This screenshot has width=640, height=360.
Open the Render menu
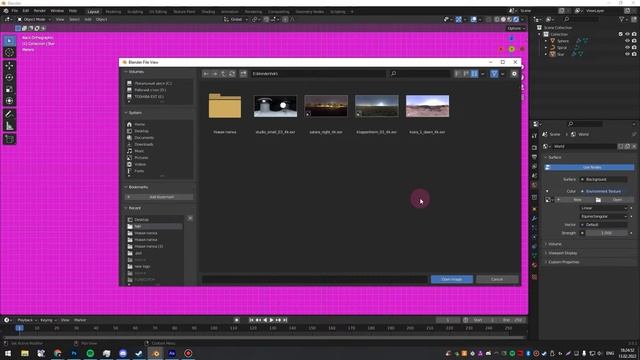[x=40, y=11]
